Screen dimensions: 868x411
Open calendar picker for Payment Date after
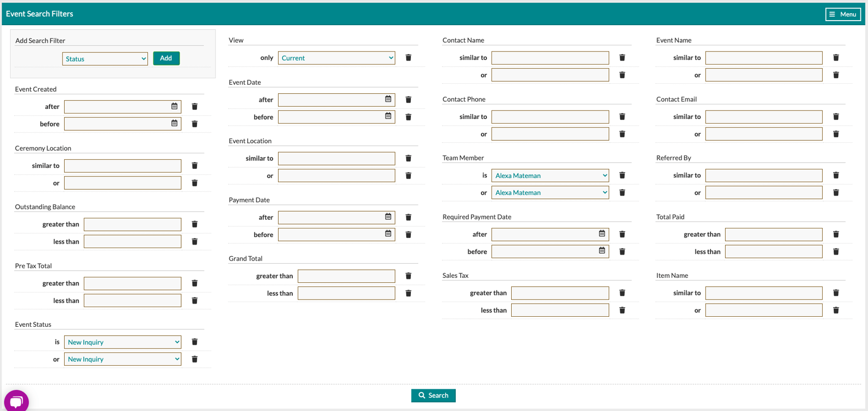point(388,217)
